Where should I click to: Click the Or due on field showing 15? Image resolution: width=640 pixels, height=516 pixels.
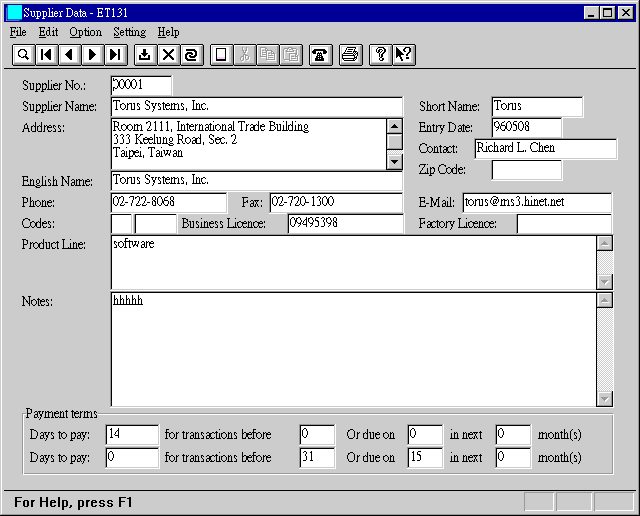point(425,457)
